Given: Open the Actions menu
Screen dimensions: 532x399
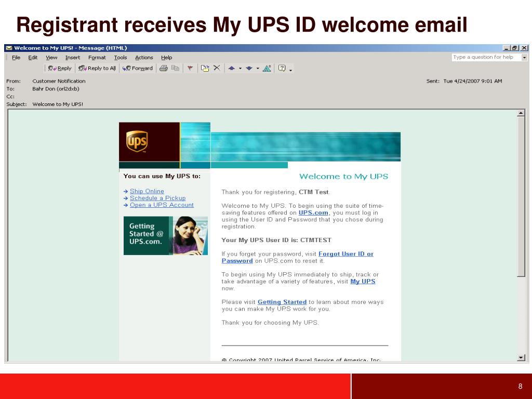Looking at the screenshot, I should (x=144, y=58).
